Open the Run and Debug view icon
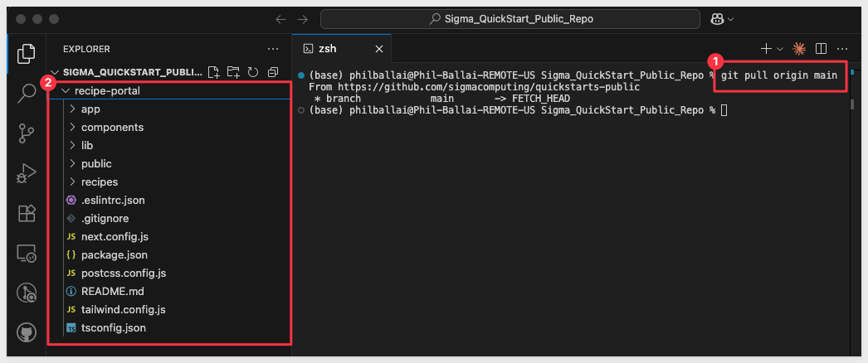Viewport: 868px width, 363px height. click(x=26, y=173)
